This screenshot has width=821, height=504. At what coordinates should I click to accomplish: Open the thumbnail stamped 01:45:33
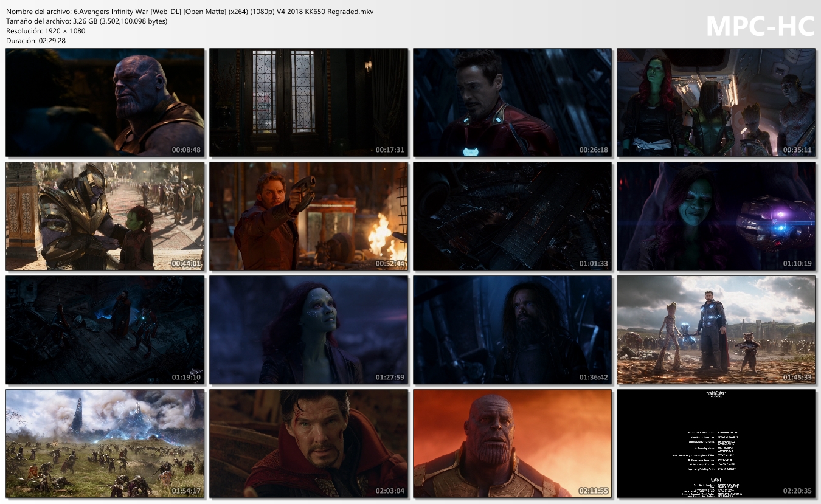pos(716,330)
